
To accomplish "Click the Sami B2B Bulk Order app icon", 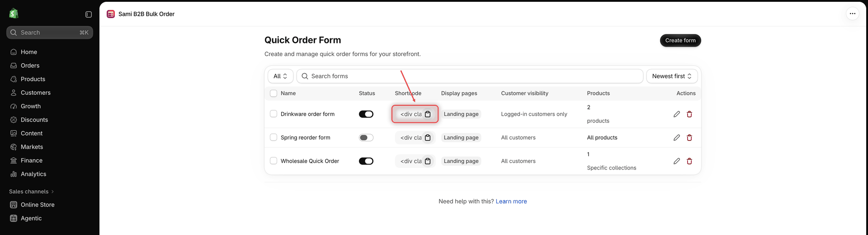I will click(111, 14).
